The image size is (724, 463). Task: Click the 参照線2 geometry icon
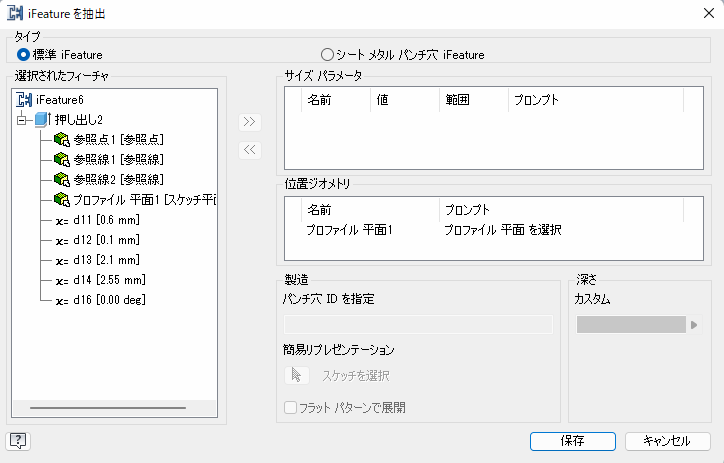coord(61,179)
